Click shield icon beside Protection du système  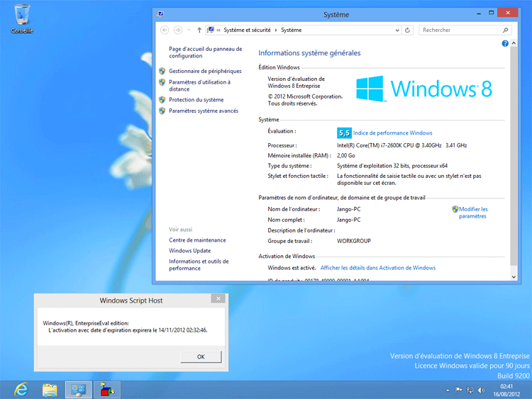point(162,100)
